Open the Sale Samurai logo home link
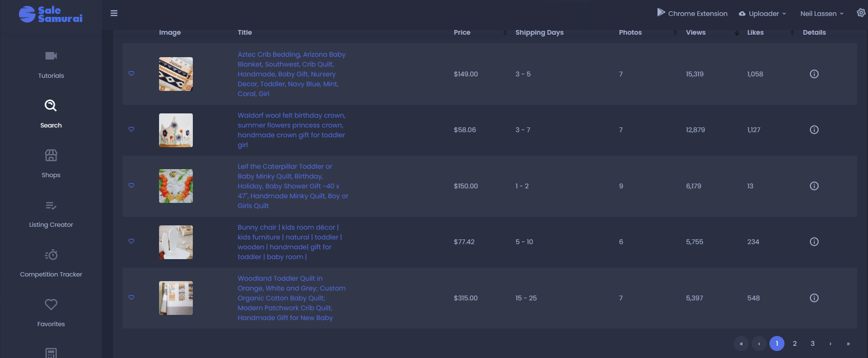Viewport: 868px width, 358px height. [51, 14]
